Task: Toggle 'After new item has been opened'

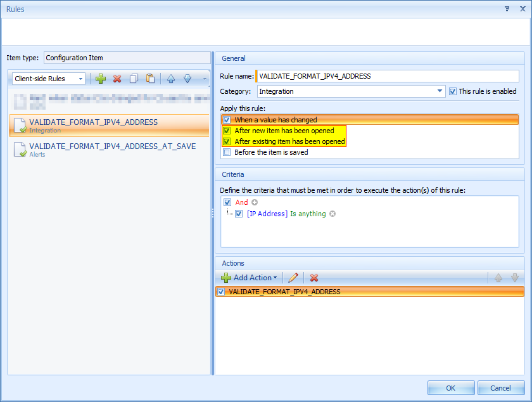Action: [227, 131]
